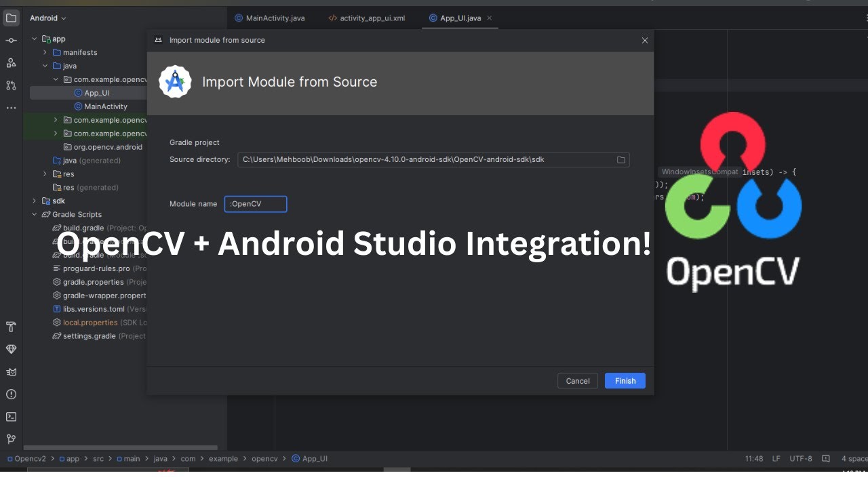Collapse the app module node
Image resolution: width=868 pixels, height=488 pixels.
[35, 39]
